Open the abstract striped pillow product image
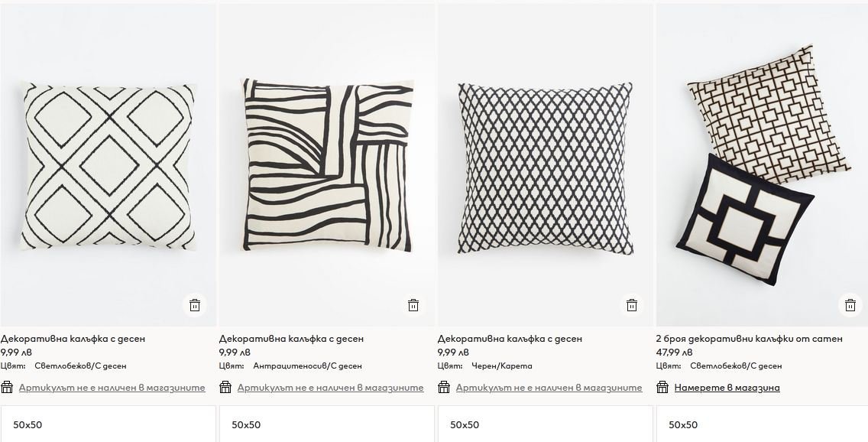This screenshot has height=442, width=868. [x=326, y=165]
